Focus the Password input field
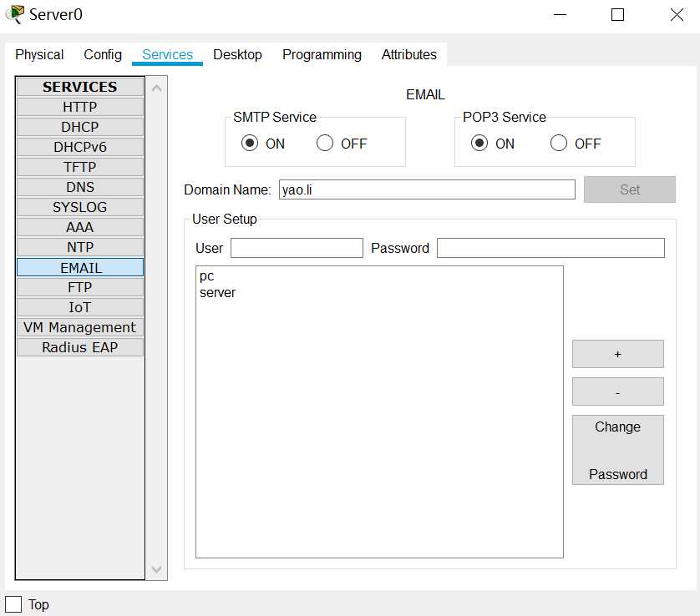Image resolution: width=700 pixels, height=616 pixels. pyautogui.click(x=550, y=248)
